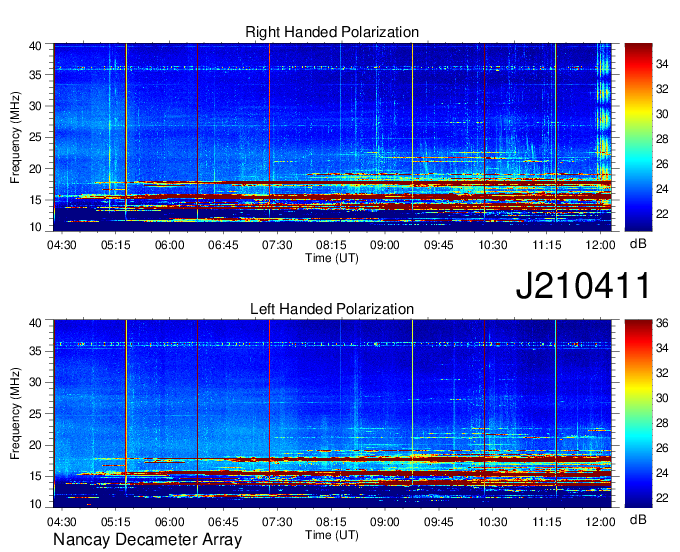This screenshot has width=680, height=552.
Task: Click the 06:45 time tick in top plot
Action: pyautogui.click(x=223, y=245)
